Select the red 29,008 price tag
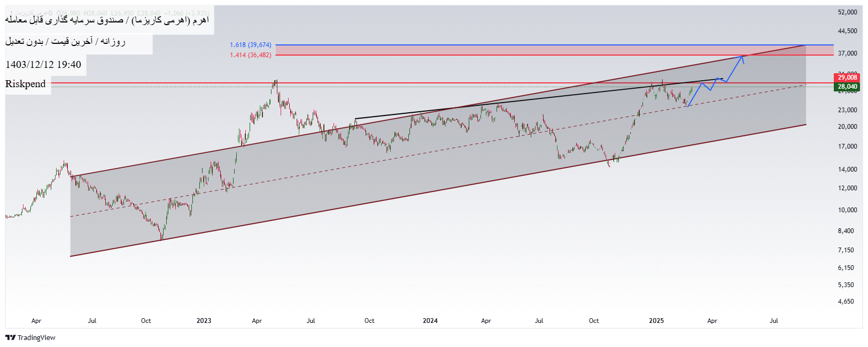Viewport: 868px width, 347px height. click(847, 78)
